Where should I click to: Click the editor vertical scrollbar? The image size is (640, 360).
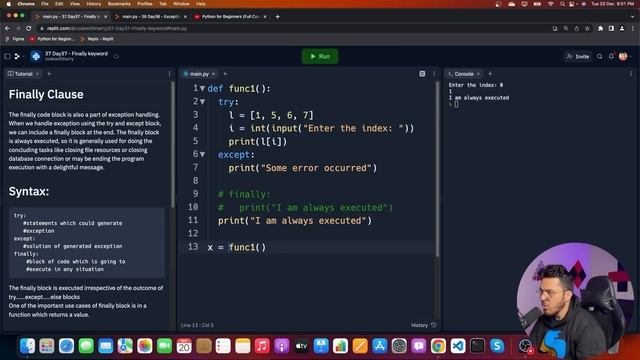437,169
